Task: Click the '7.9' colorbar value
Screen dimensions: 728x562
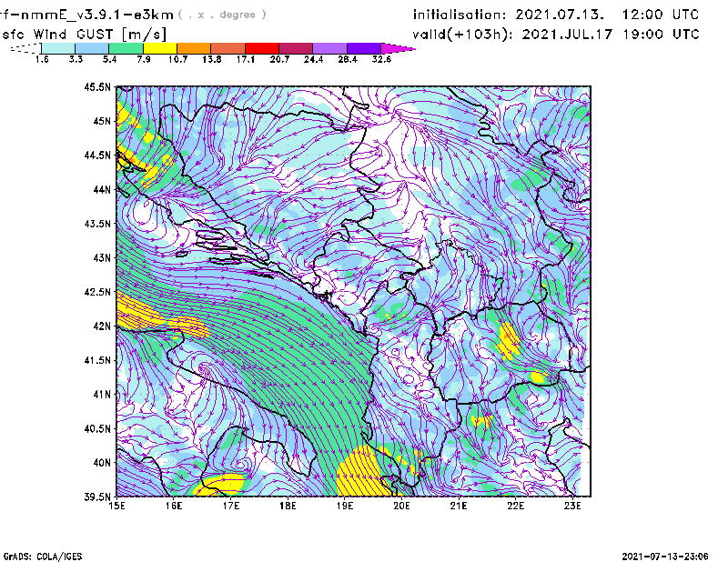Action: pos(144,59)
